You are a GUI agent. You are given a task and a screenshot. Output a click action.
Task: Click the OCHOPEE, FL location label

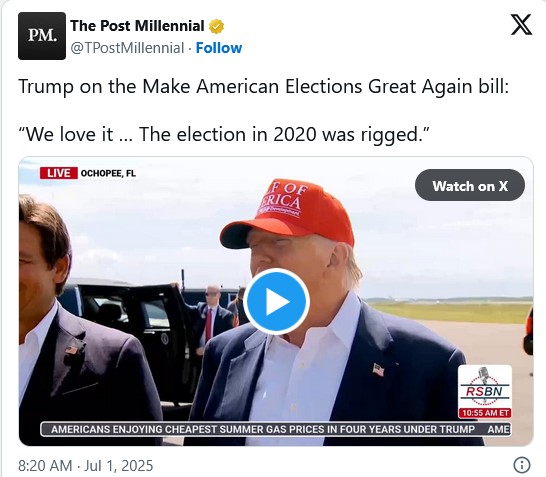pyautogui.click(x=108, y=173)
